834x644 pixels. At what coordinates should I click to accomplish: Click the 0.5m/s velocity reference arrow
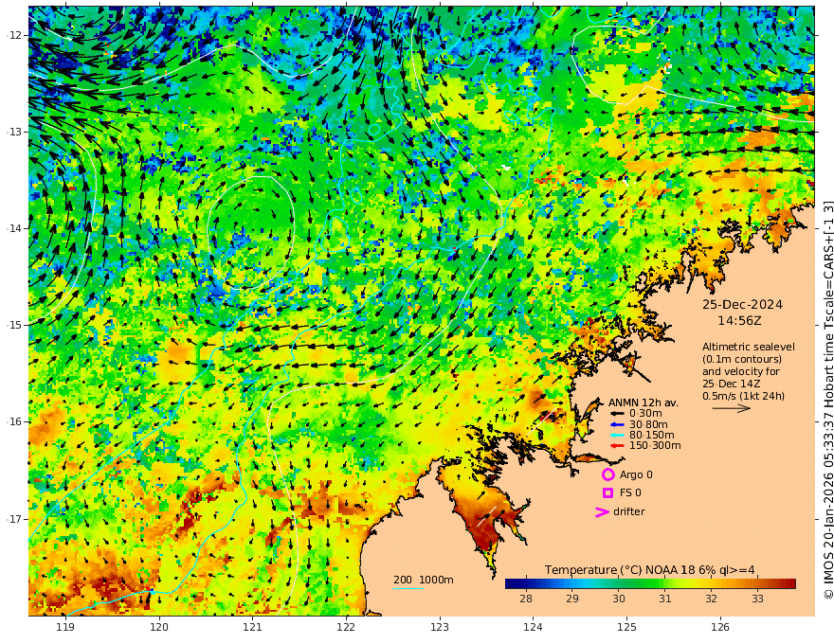[732, 408]
